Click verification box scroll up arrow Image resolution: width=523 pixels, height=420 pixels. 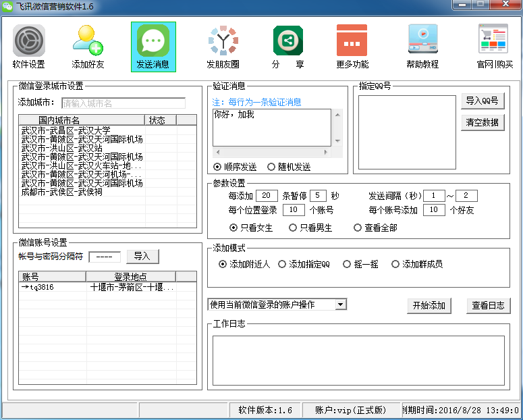tap(337, 115)
